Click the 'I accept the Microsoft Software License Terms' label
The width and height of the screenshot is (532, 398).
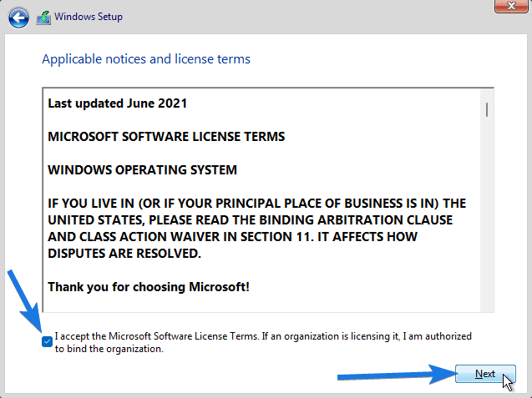263,342
